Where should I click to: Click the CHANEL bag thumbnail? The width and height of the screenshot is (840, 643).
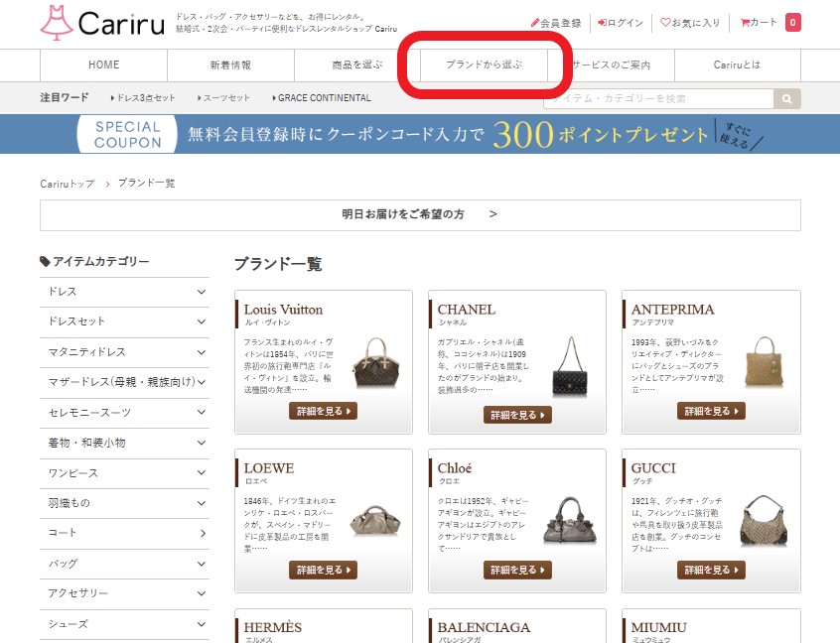pyautogui.click(x=571, y=366)
